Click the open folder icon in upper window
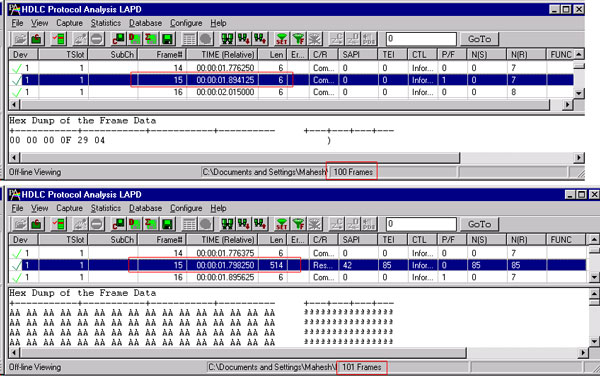The height and width of the screenshot is (376, 600). pyautogui.click(x=20, y=39)
